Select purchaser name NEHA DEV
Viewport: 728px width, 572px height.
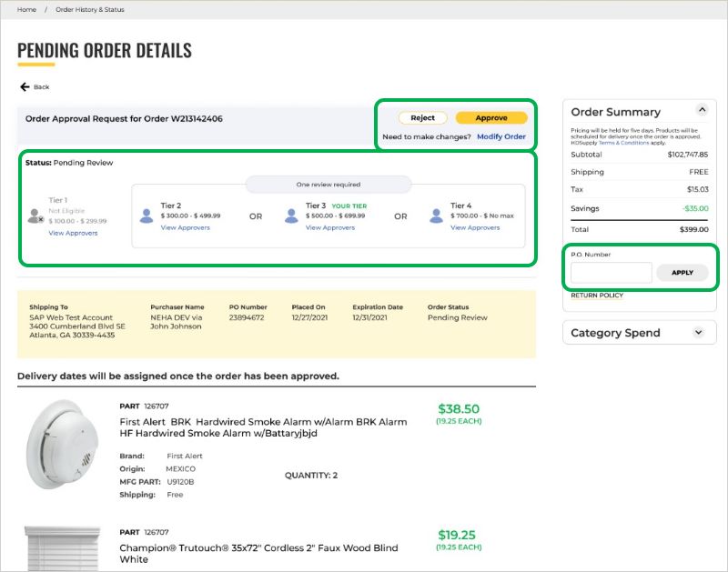coord(176,322)
